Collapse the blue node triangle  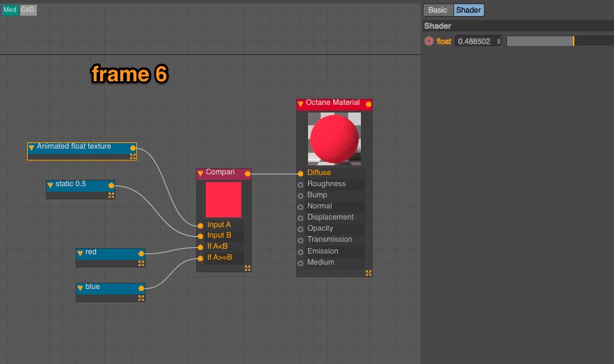tap(80, 288)
